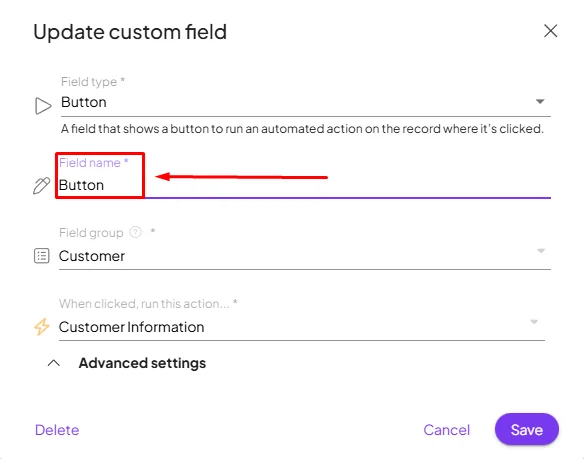This screenshot has width=584, height=459.
Task: Click inside the Field name input
Action: point(305,185)
